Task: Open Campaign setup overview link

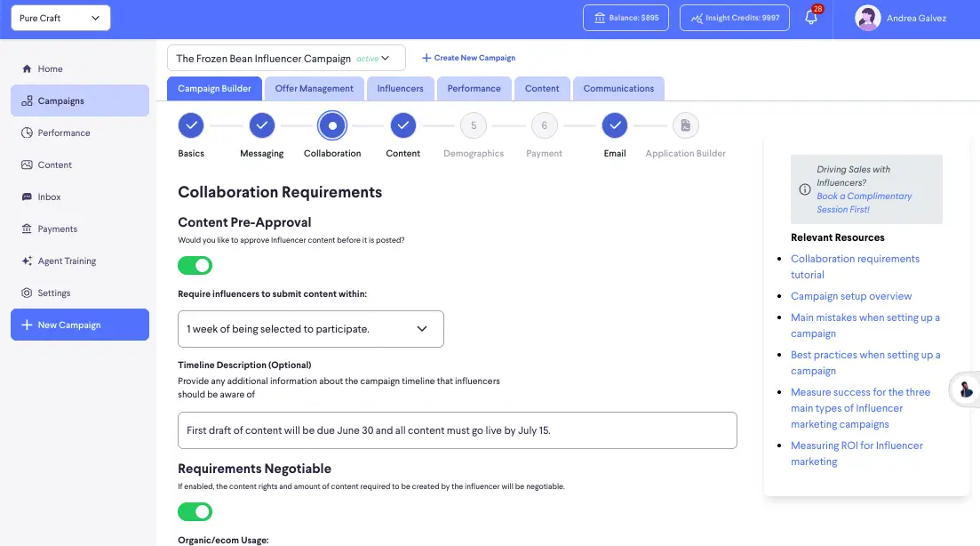Action: (851, 296)
